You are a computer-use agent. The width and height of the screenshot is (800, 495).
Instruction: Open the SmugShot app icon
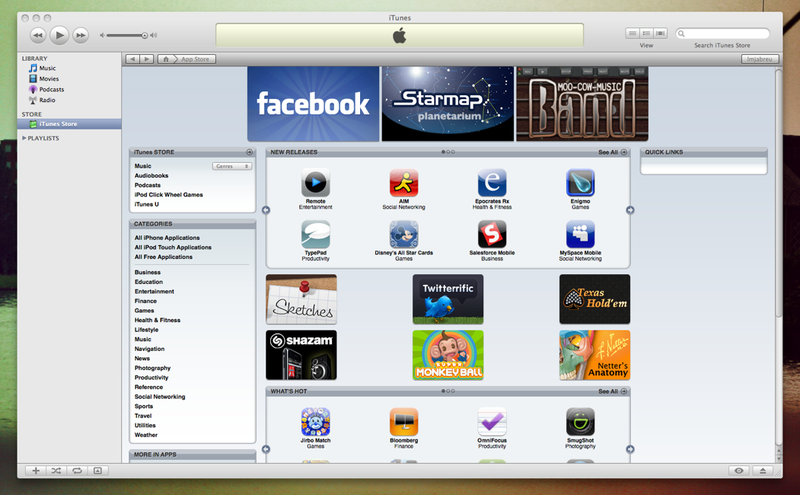[x=580, y=422]
